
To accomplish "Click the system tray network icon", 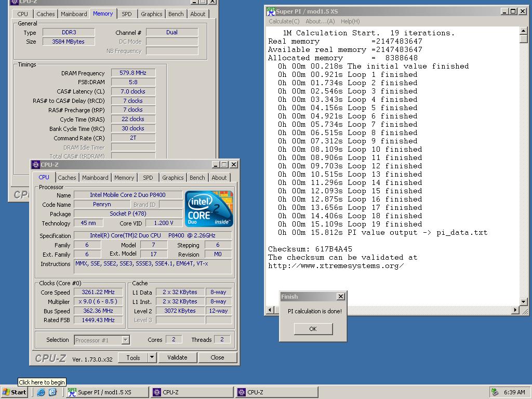I will [x=495, y=392].
